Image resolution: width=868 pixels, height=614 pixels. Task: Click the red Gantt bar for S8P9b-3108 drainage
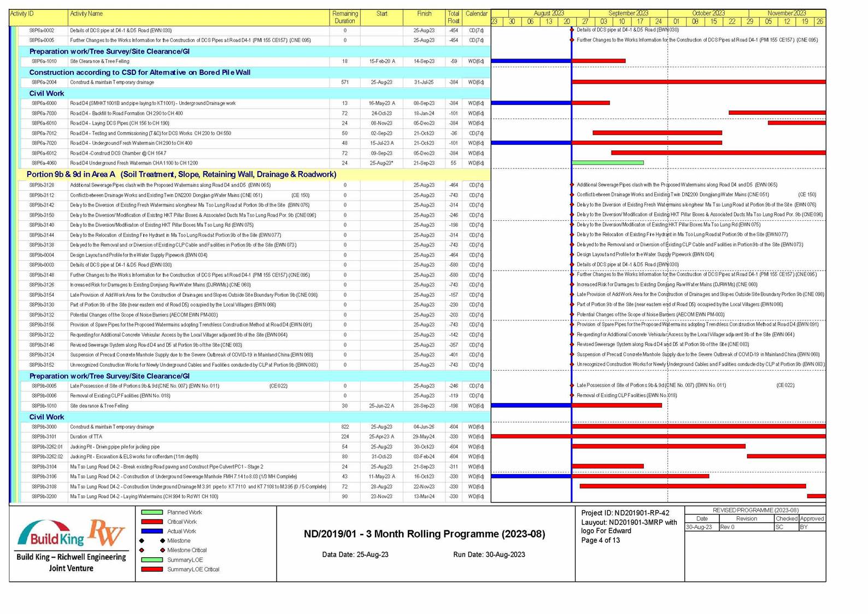[x=693, y=486]
